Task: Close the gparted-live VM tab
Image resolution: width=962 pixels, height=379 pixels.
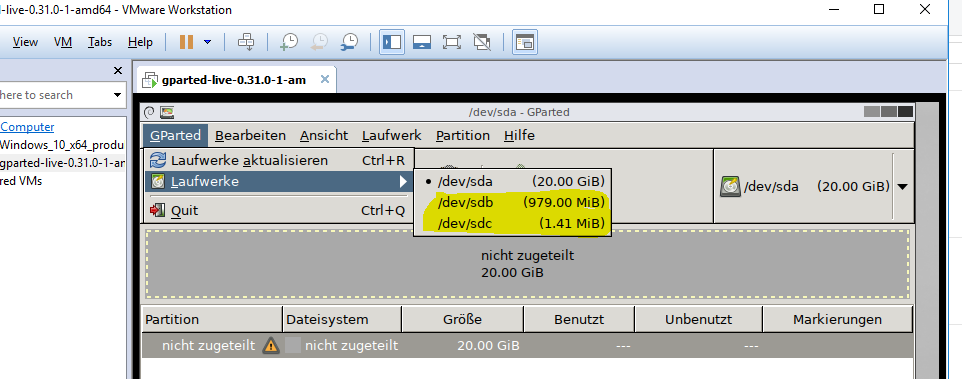Action: click(x=325, y=79)
